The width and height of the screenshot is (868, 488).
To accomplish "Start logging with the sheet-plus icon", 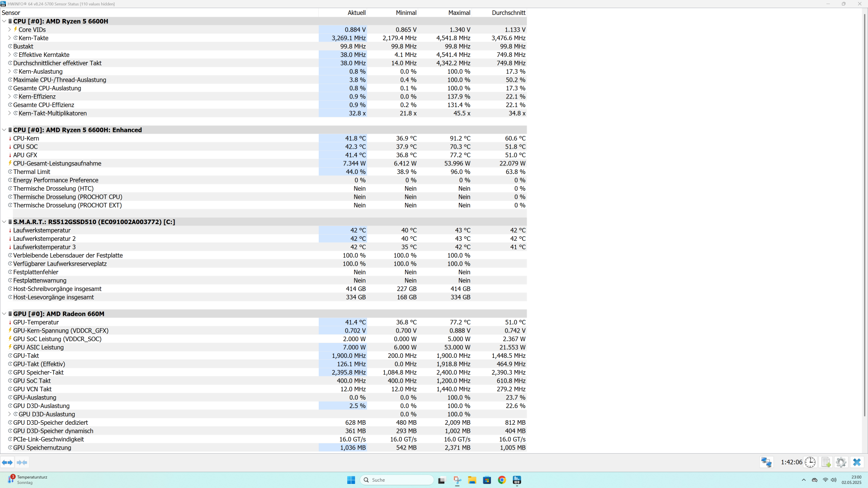I will coord(826,462).
